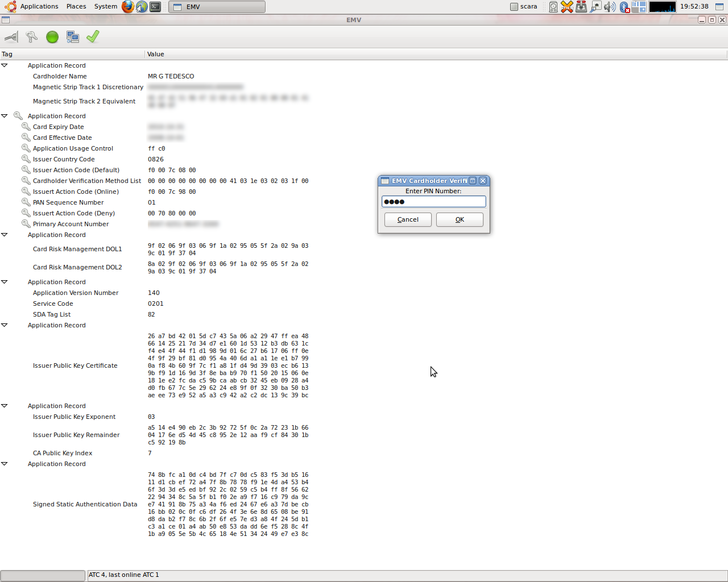Click the Enter PIN Number input field

click(x=434, y=202)
